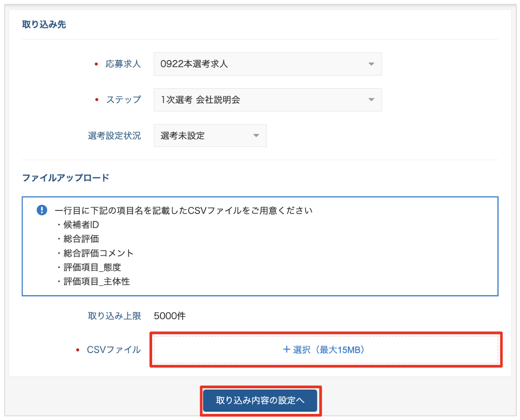Click the 選考設定状況 field label
520x420 pixels.
pyautogui.click(x=114, y=136)
